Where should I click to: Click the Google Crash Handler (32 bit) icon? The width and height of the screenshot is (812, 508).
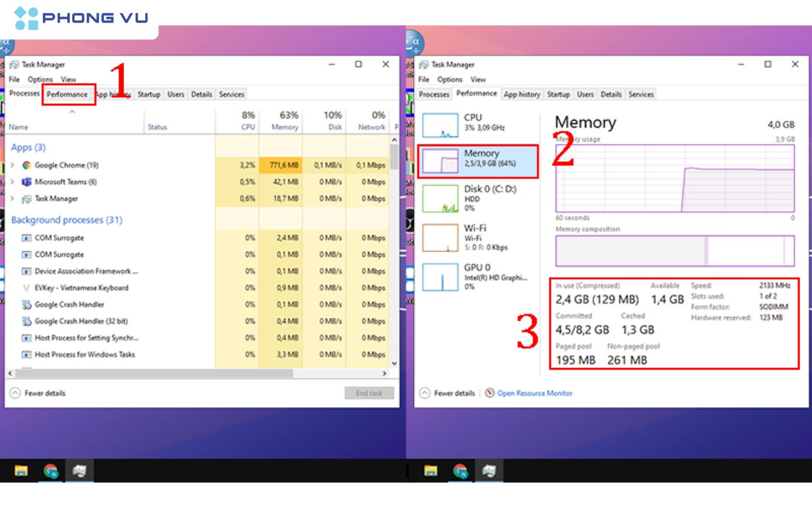tap(26, 321)
